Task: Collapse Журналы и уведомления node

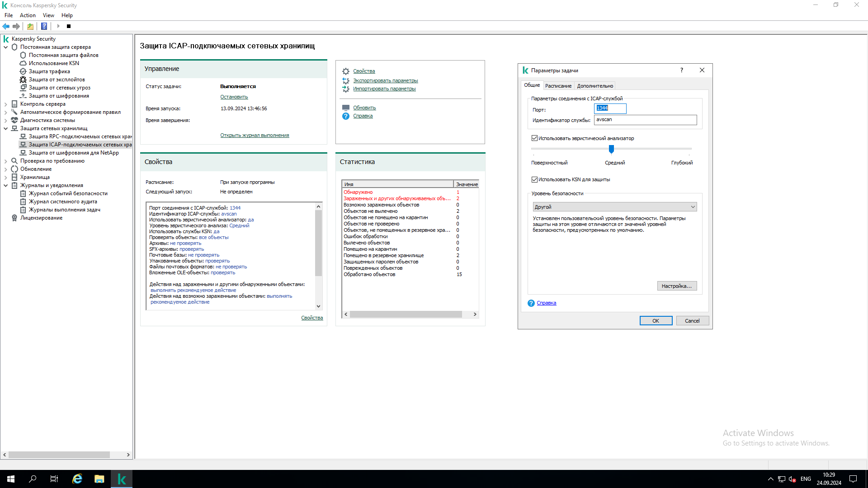Action: (6, 185)
